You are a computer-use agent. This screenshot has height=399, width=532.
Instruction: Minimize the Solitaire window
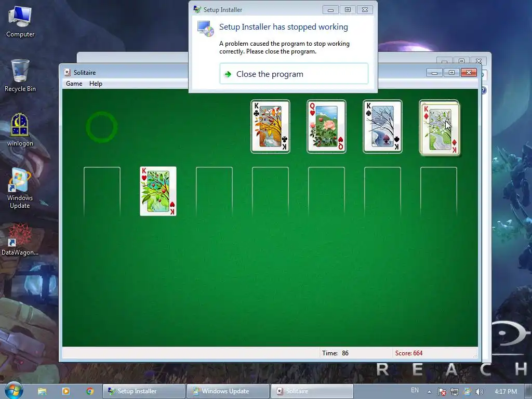click(x=434, y=72)
